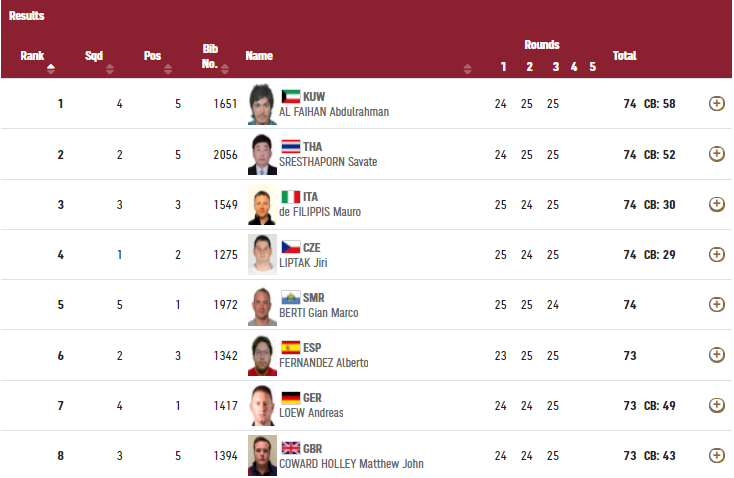Expand details for AL FAIHAN Abdulrahman row
734x478 pixels.
(716, 103)
